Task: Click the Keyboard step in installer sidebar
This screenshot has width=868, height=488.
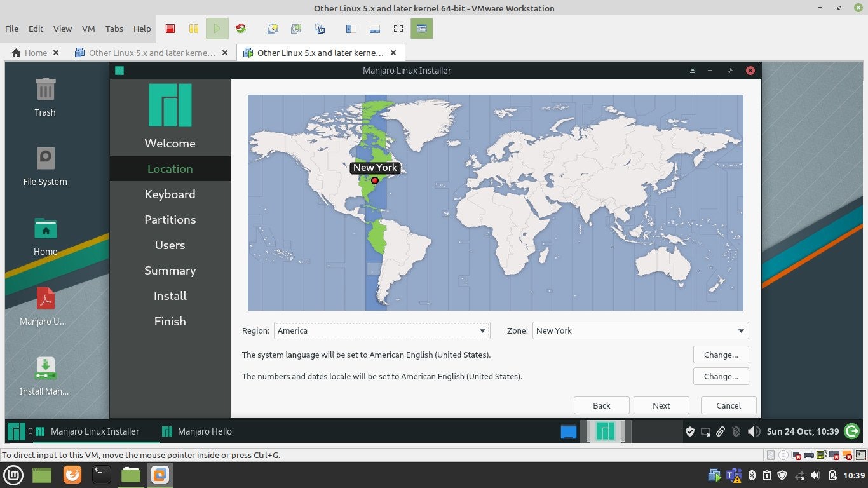Action: coord(170,194)
